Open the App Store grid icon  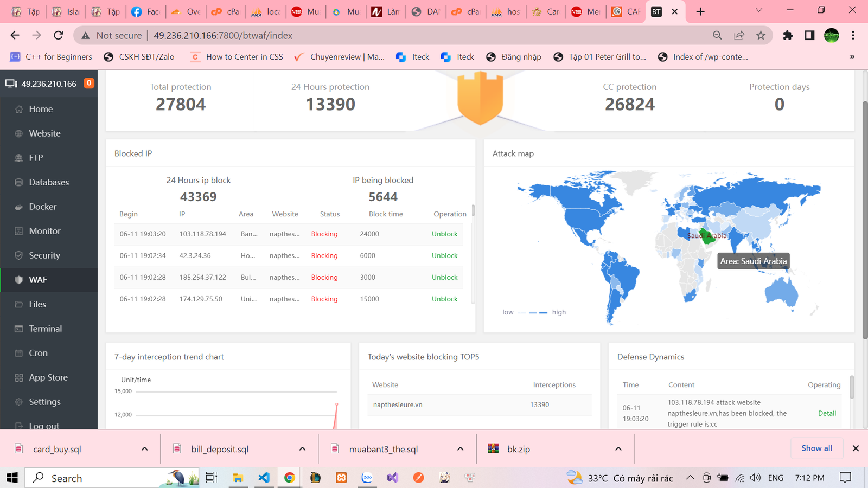tap(19, 377)
